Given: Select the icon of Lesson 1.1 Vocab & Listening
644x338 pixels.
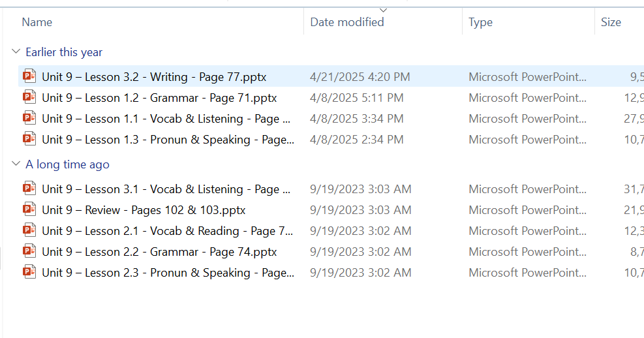Looking at the screenshot, I should 29,118.
